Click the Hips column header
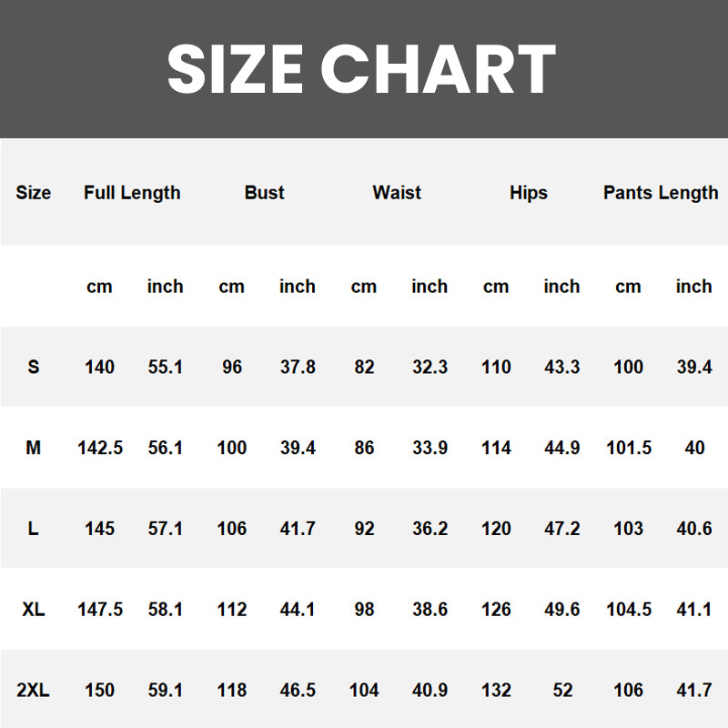 coord(529,193)
